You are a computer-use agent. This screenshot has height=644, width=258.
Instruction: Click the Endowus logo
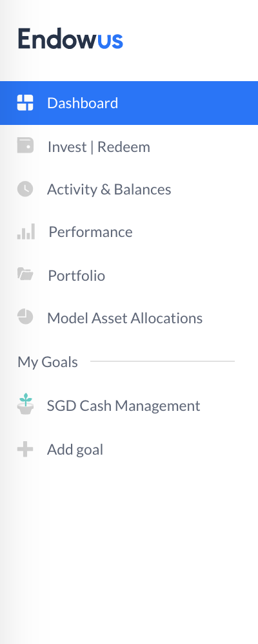70,39
